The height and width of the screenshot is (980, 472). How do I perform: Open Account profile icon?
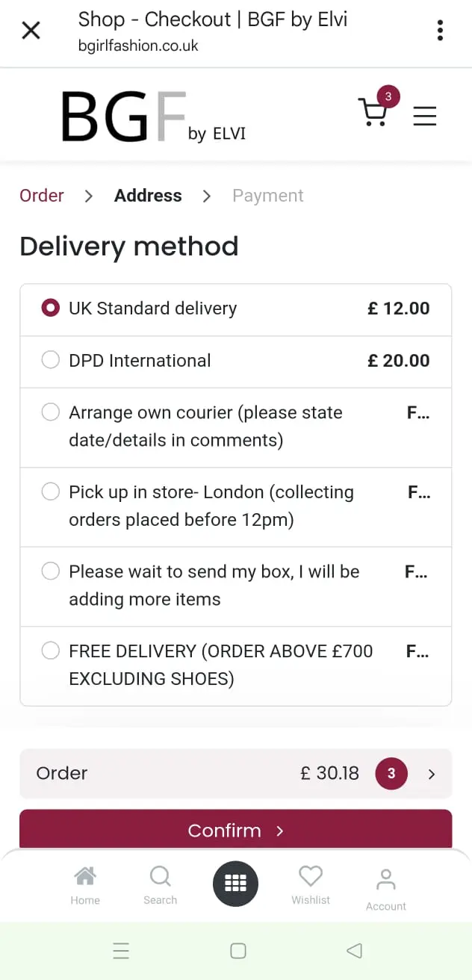pyautogui.click(x=386, y=889)
